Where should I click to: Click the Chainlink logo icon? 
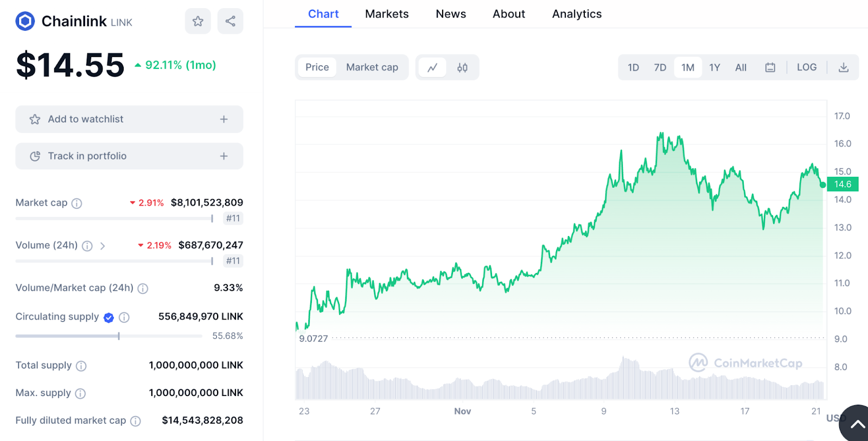[x=25, y=21]
